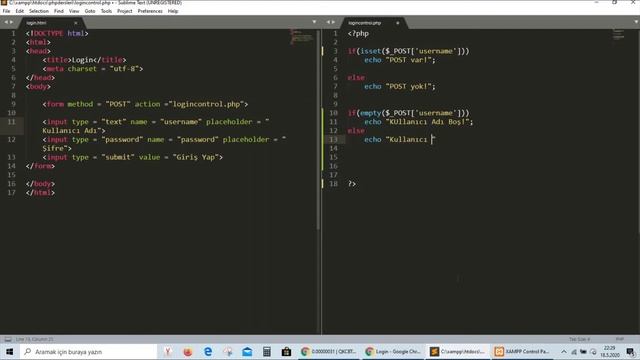The width and height of the screenshot is (640, 360).
Task: Open left pane tab list dropdown arrow
Action: (x=314, y=22)
